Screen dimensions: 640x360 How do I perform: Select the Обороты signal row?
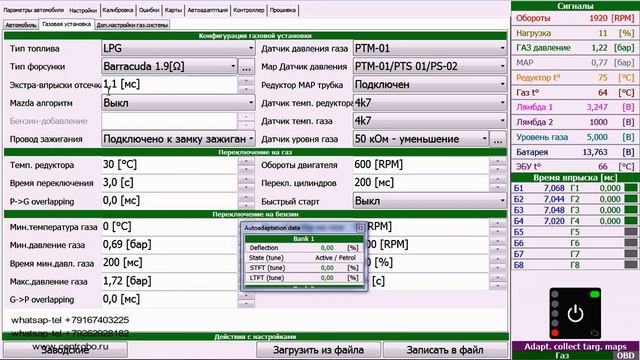tap(575, 18)
